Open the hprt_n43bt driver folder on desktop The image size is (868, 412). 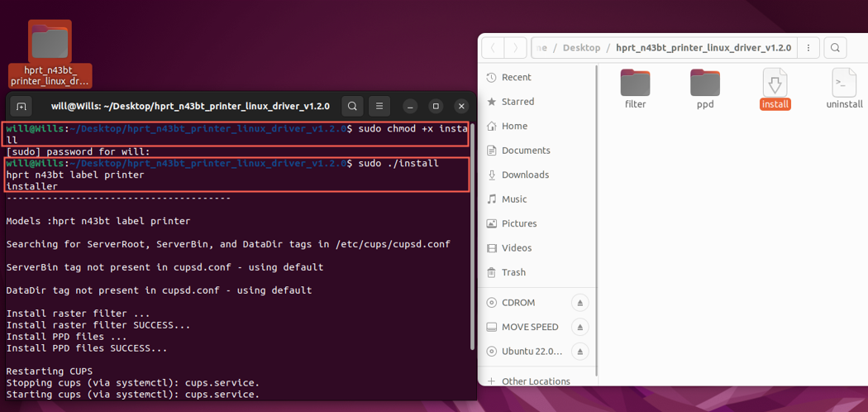[x=50, y=54]
